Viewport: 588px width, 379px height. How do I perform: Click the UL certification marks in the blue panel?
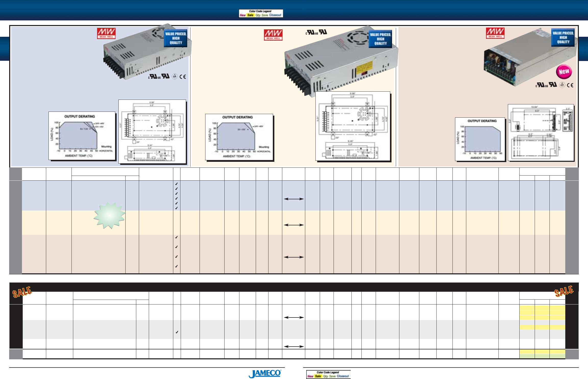[159, 76]
